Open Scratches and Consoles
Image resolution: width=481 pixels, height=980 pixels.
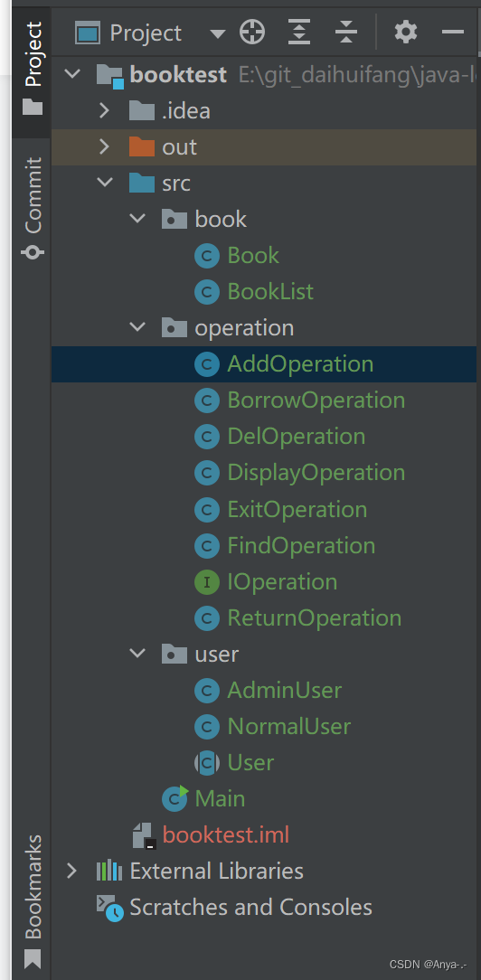(250, 907)
